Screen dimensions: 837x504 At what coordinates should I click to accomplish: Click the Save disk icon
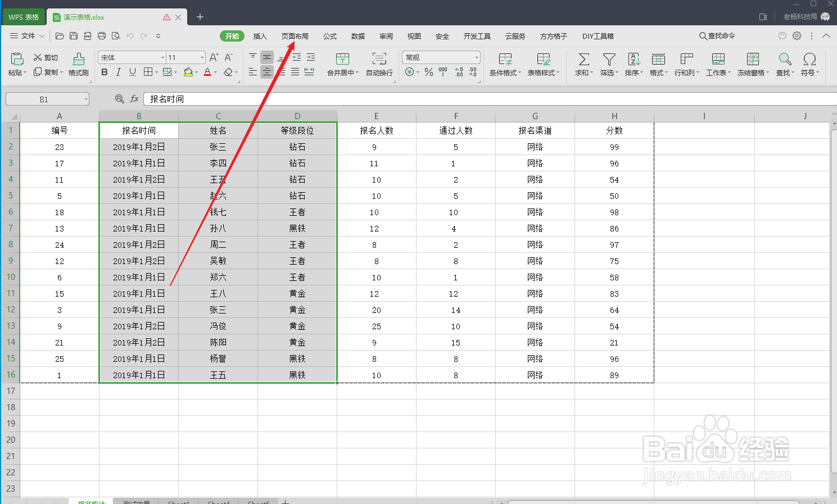click(x=74, y=36)
